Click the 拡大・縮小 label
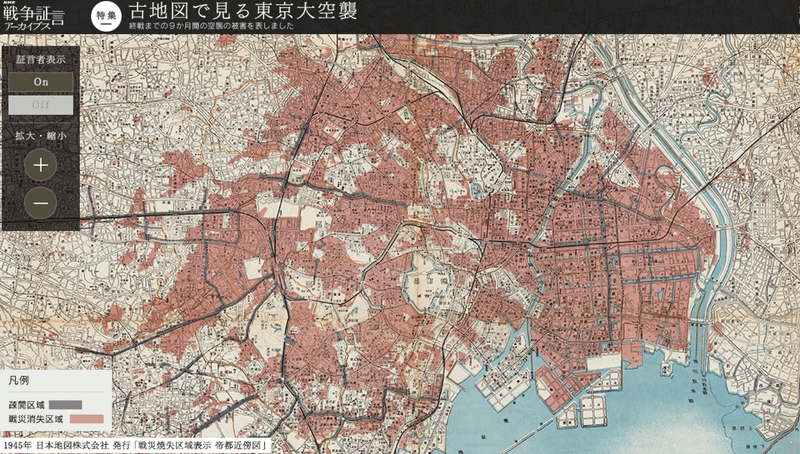The image size is (800, 454). pyautogui.click(x=41, y=136)
